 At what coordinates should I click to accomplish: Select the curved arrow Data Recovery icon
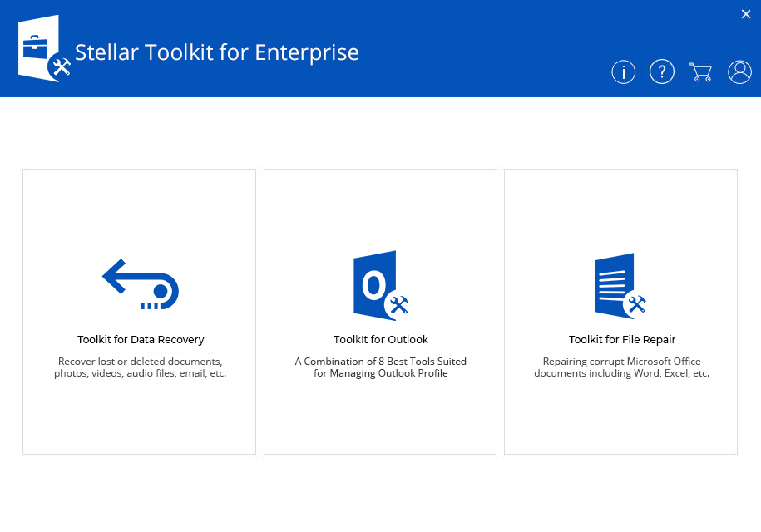(139, 283)
